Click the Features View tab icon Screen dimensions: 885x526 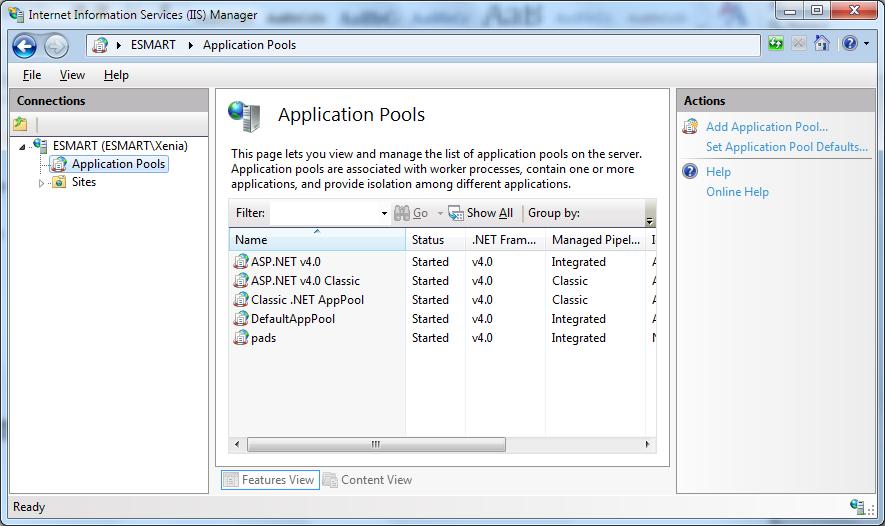231,480
